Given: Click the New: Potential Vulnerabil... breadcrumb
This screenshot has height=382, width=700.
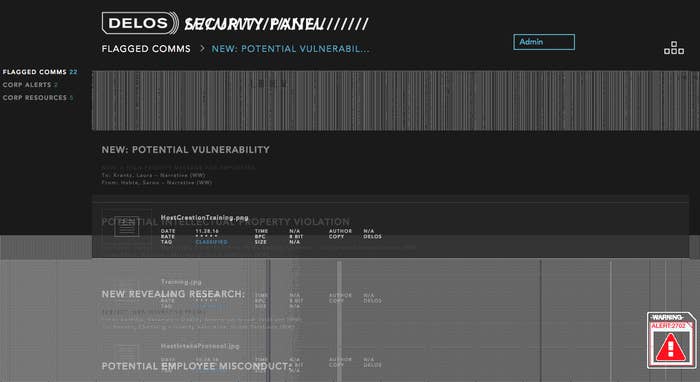Looking at the screenshot, I should coord(290,49).
